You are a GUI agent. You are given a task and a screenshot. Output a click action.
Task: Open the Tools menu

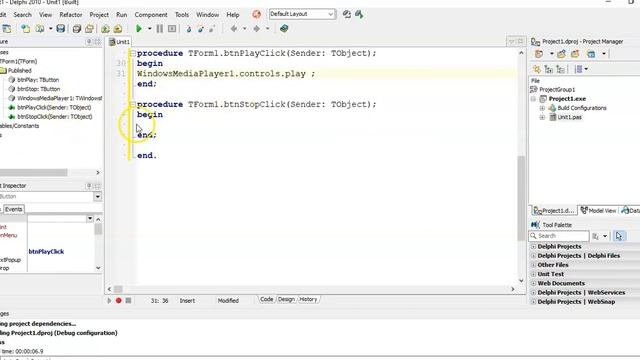[x=182, y=15]
